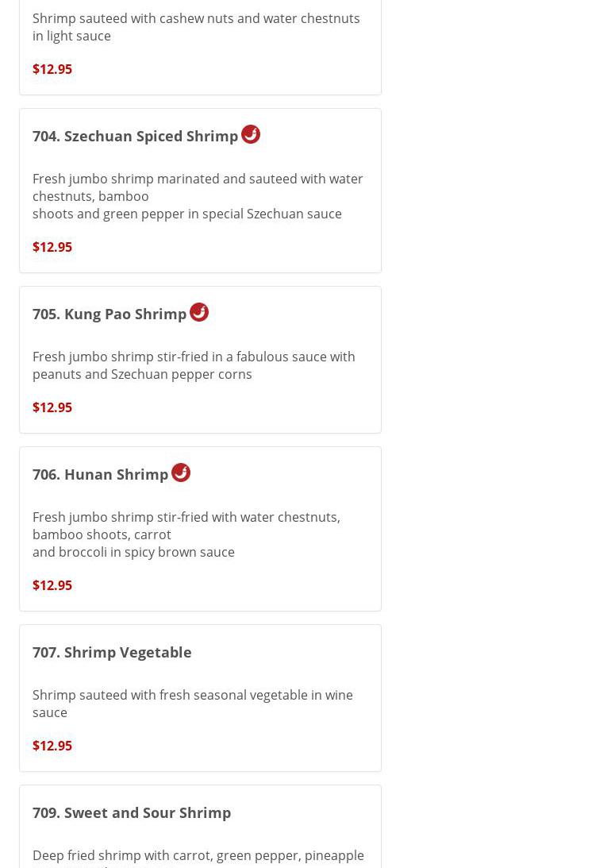Click the Hunan Shrimp $12.95 price
The image size is (611, 868).
coord(52,585)
